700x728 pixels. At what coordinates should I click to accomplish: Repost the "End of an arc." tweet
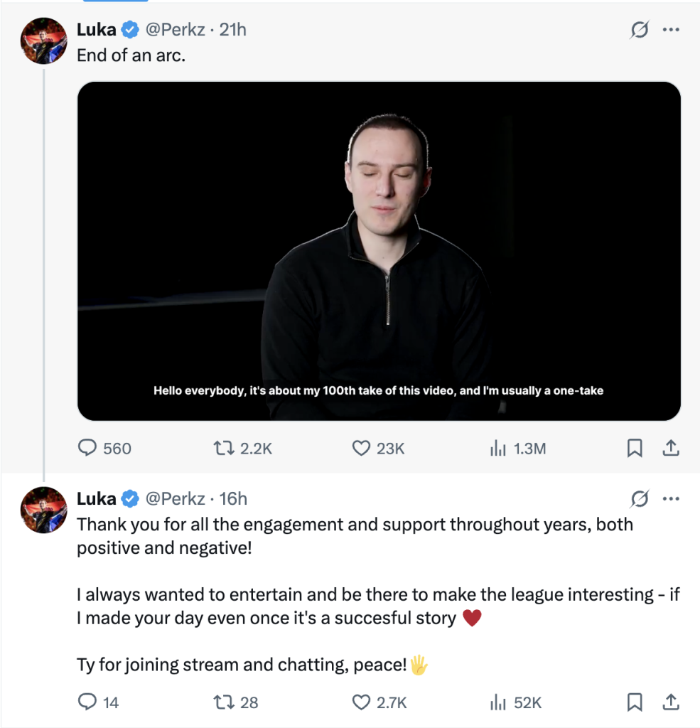click(x=222, y=448)
